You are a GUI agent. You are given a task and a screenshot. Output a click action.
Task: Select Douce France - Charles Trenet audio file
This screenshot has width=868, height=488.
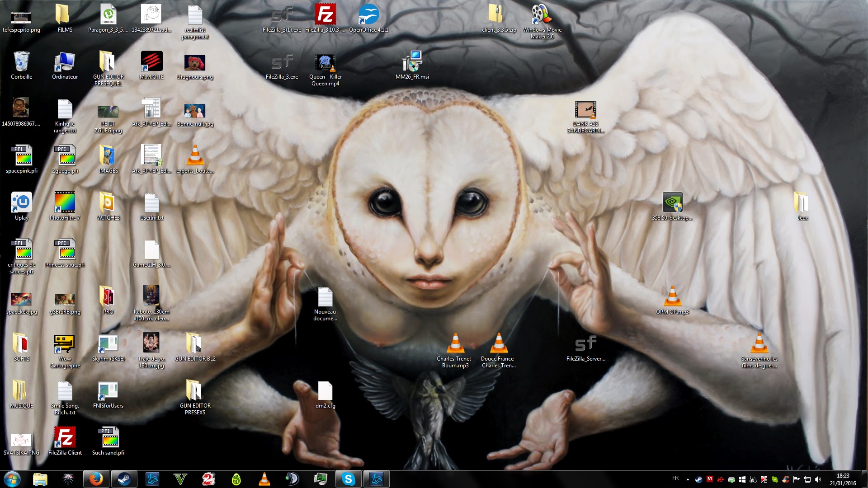(x=499, y=351)
